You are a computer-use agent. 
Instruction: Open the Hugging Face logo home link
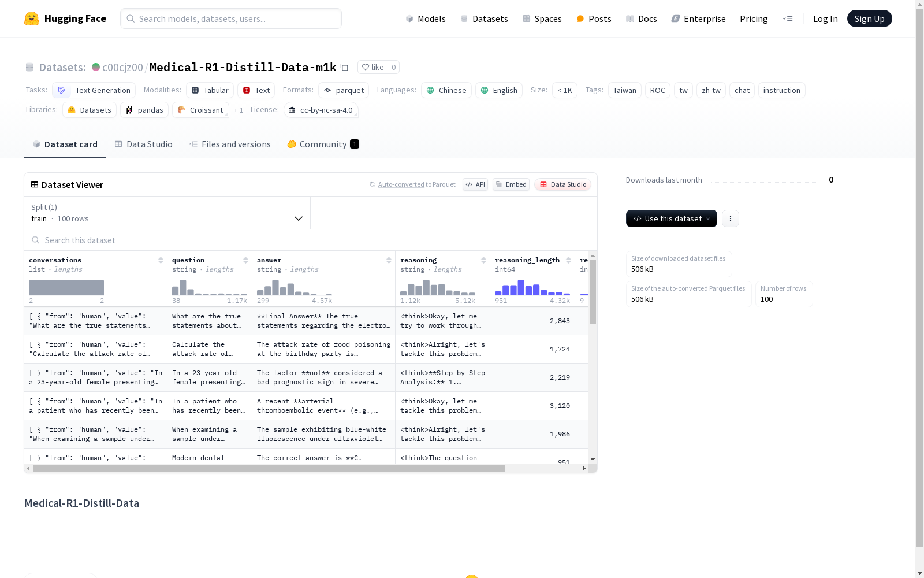[65, 18]
